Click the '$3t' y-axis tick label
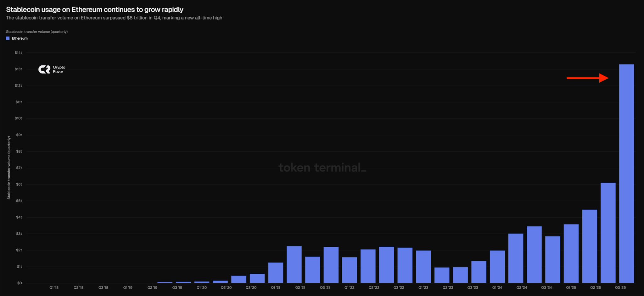Viewport: 644px width, 296px height. (19, 234)
